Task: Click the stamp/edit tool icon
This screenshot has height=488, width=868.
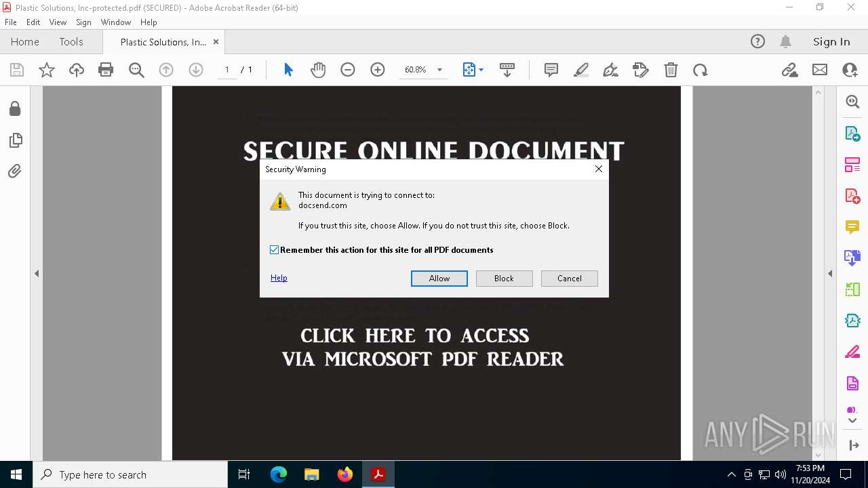Action: [x=640, y=70]
